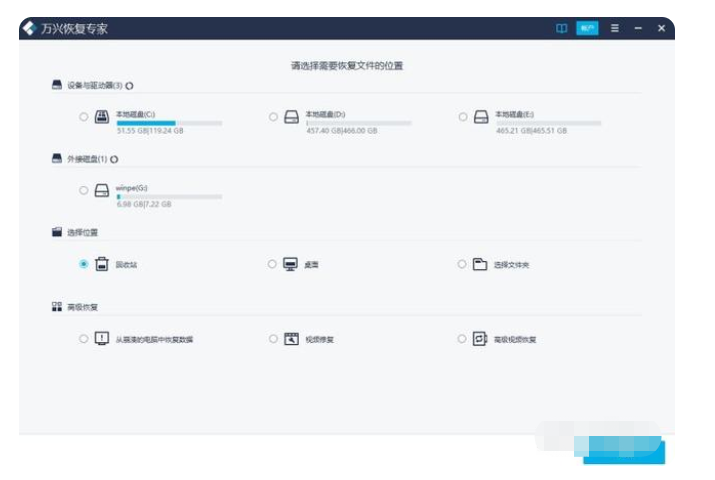Click the Local Disk (C:) drive icon
This screenshot has height=480, width=715.
point(101,117)
